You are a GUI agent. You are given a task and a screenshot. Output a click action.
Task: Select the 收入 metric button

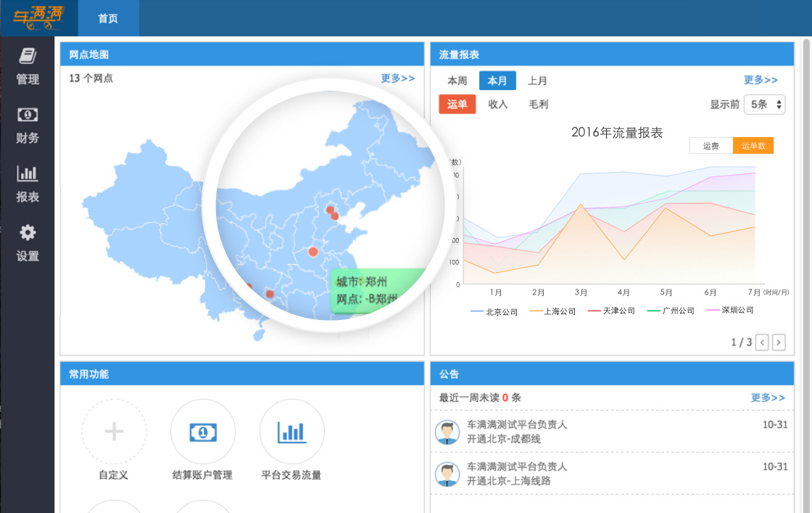(x=498, y=104)
